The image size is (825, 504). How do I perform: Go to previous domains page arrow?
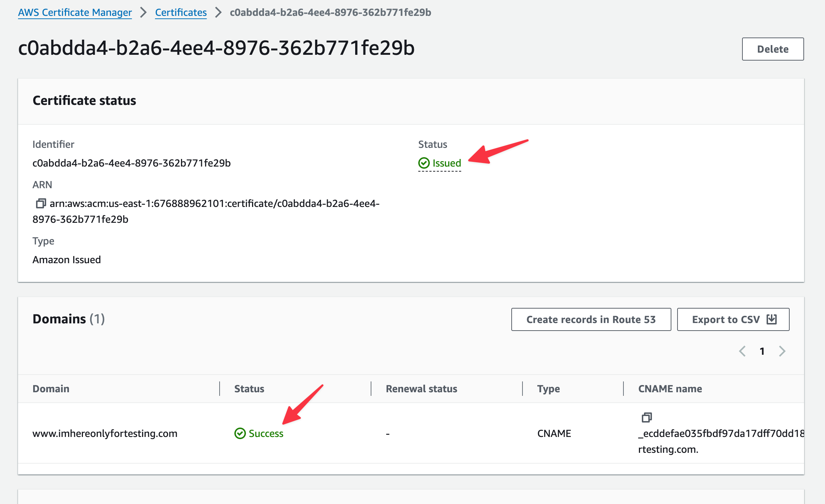(742, 351)
